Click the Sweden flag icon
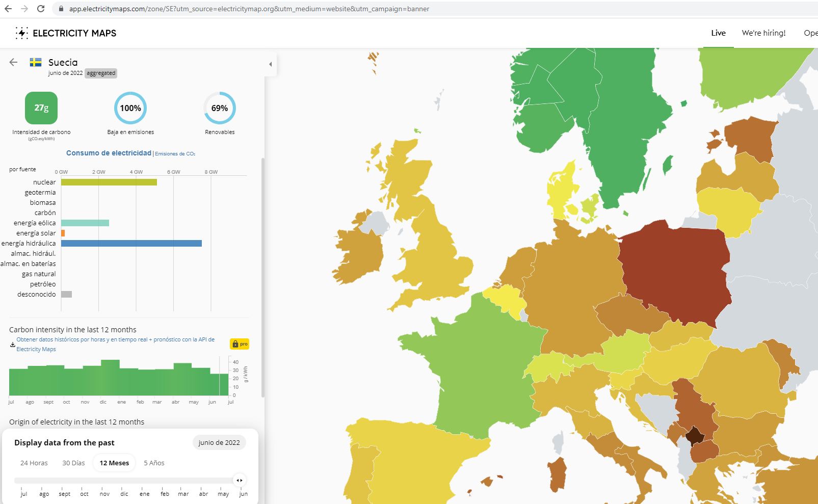 click(x=36, y=62)
